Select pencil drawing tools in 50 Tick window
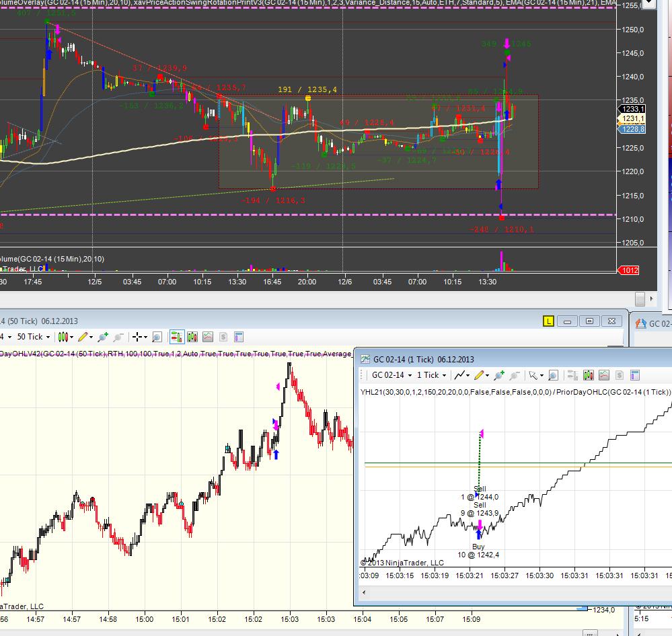 pos(82,337)
